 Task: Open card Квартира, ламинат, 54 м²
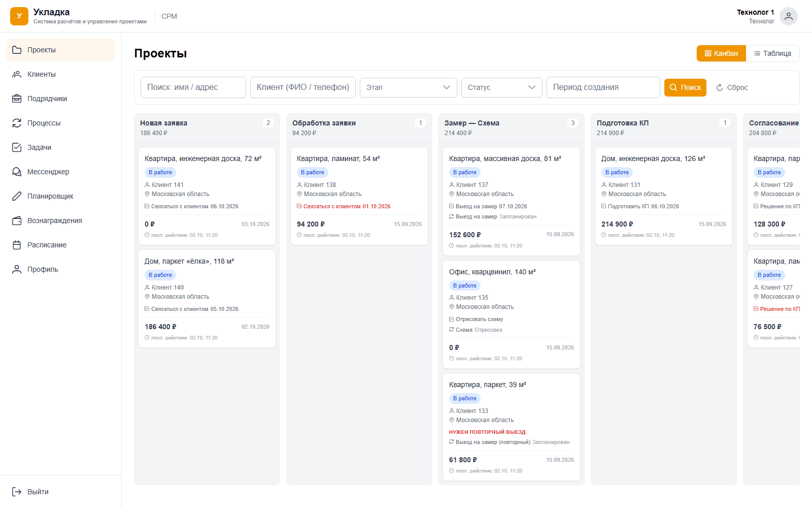(x=359, y=196)
